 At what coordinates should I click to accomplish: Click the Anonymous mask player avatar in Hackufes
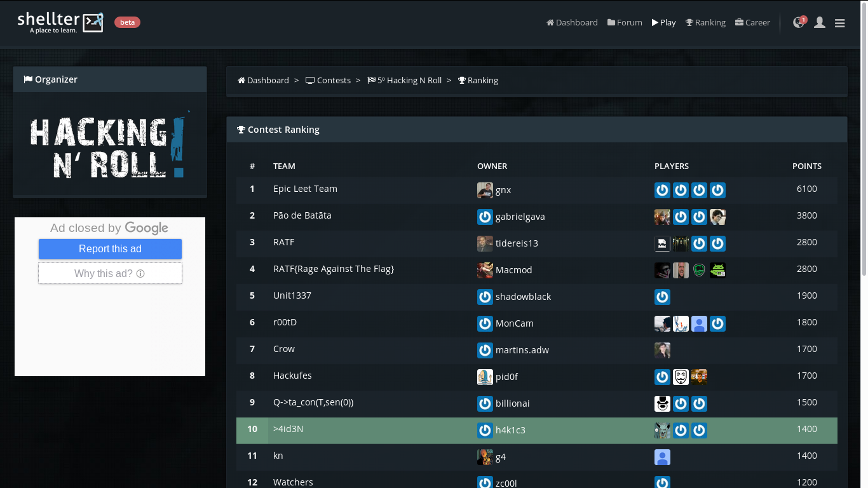pos(681,377)
